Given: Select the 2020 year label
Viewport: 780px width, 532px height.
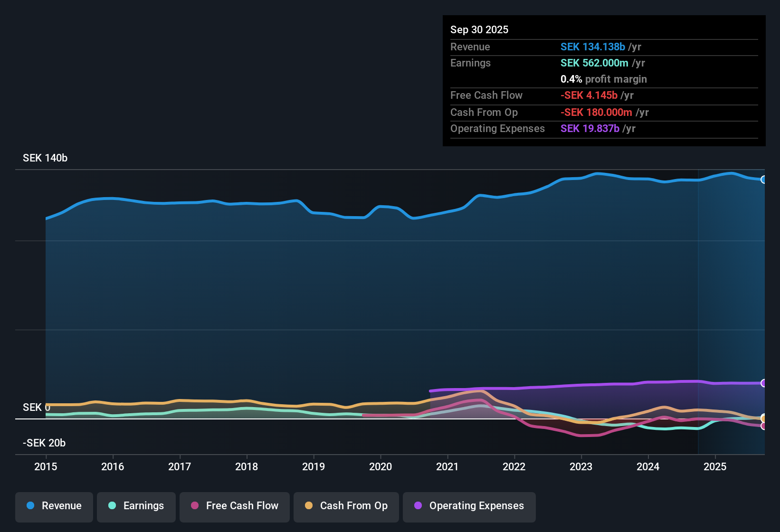Looking at the screenshot, I should click(380, 467).
